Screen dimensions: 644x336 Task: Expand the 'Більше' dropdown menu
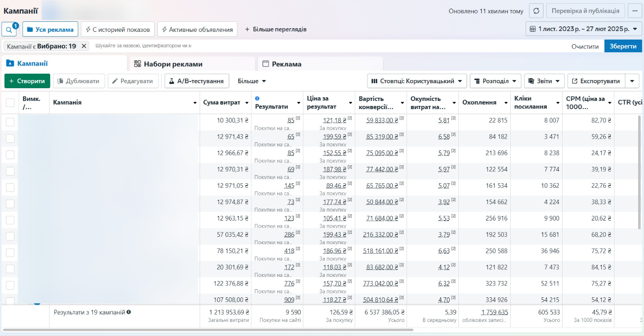point(252,81)
